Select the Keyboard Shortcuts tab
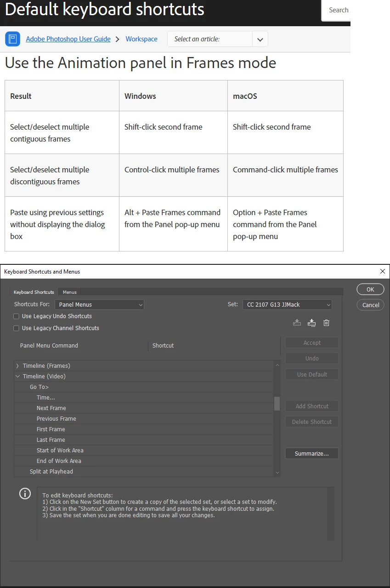Screen dimensions: 390x588 coord(34,292)
